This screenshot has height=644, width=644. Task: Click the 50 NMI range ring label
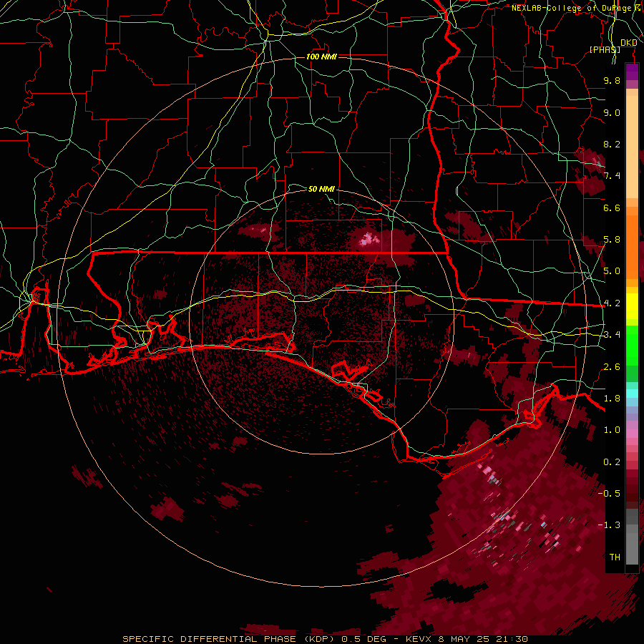[321, 189]
